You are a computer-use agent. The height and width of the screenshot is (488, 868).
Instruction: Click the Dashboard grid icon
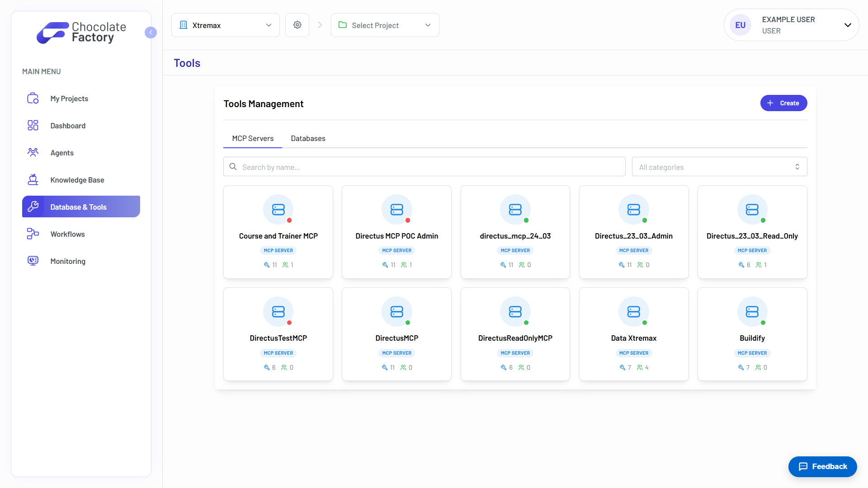click(x=33, y=125)
